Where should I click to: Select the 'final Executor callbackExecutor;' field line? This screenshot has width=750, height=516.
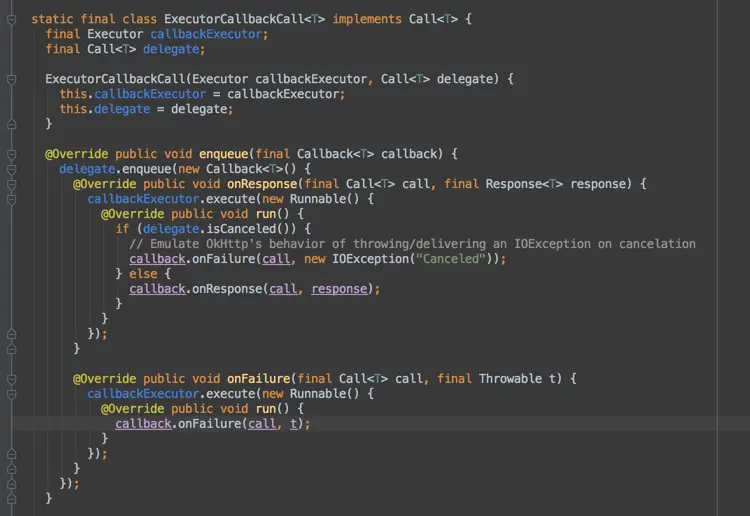pyautogui.click(x=157, y=34)
